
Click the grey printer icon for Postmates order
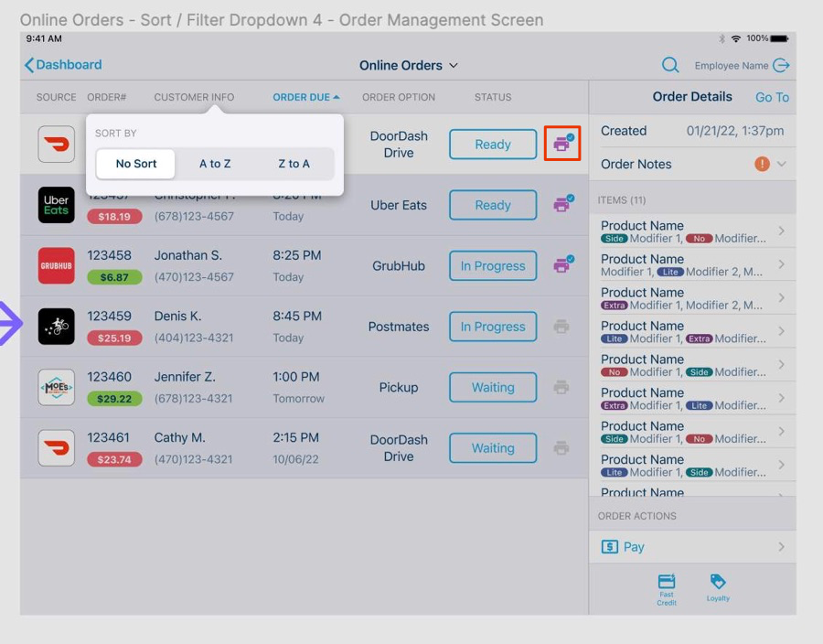(561, 327)
